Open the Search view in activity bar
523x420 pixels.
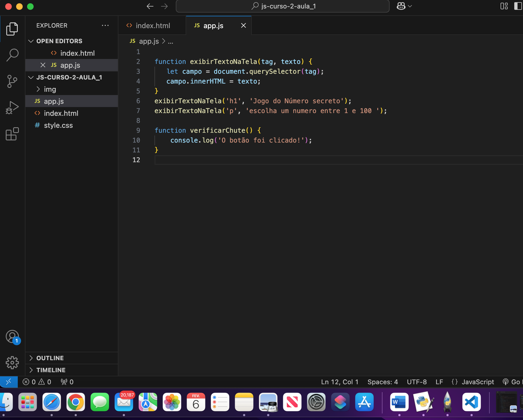point(12,55)
